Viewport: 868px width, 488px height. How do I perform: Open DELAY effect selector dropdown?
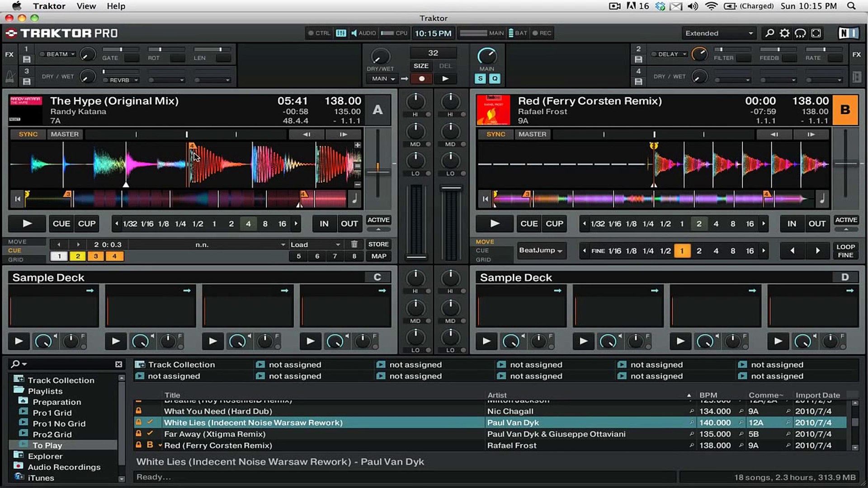pos(685,54)
